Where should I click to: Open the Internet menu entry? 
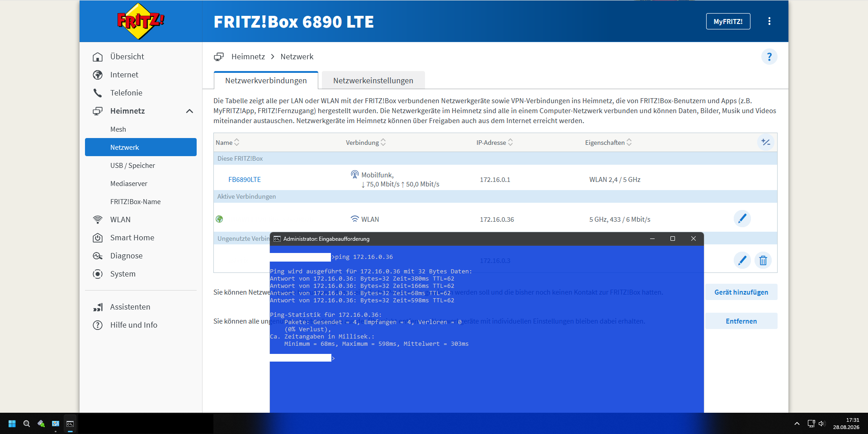coord(124,75)
